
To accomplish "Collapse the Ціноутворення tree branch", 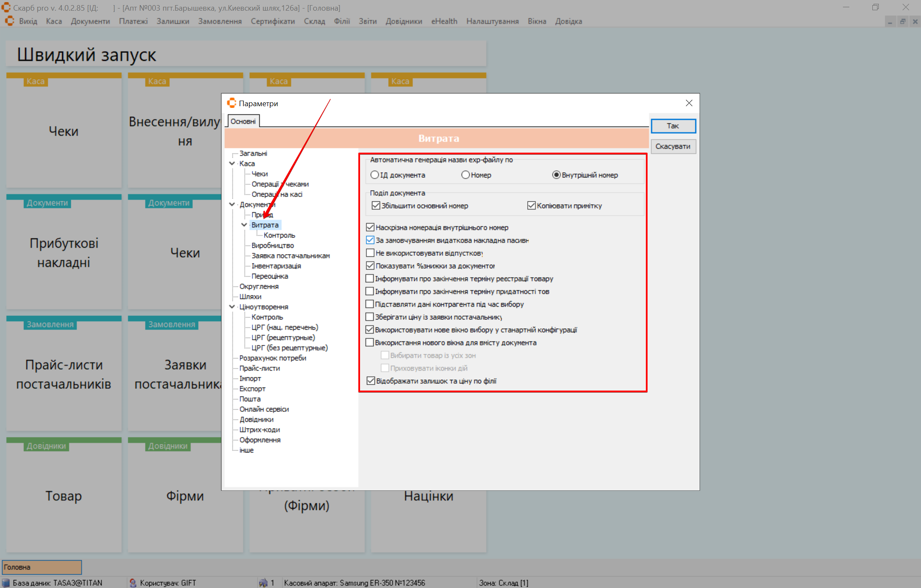I will (x=232, y=307).
